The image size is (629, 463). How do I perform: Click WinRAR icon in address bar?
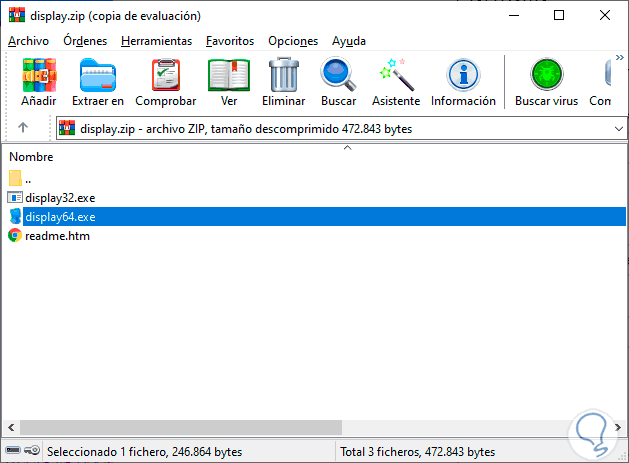pos(67,128)
